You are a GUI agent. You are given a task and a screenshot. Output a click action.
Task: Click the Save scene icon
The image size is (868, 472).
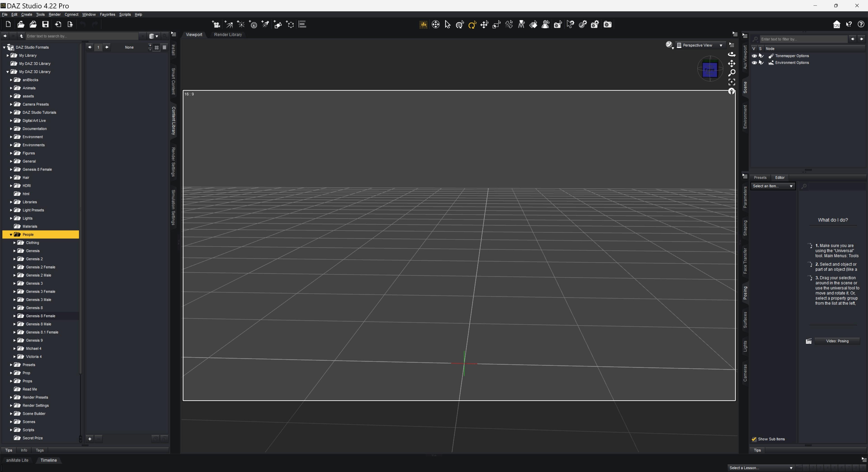pos(45,24)
